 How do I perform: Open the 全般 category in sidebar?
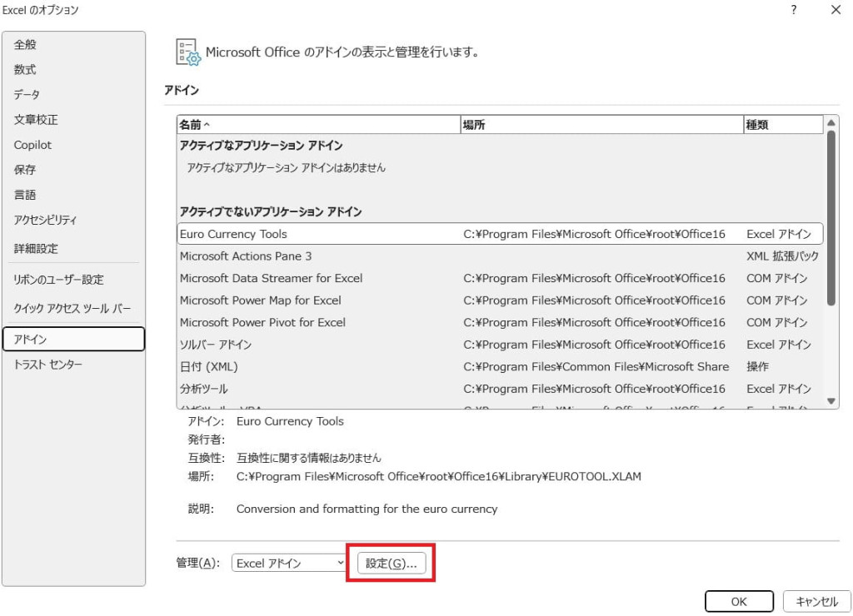coord(25,45)
